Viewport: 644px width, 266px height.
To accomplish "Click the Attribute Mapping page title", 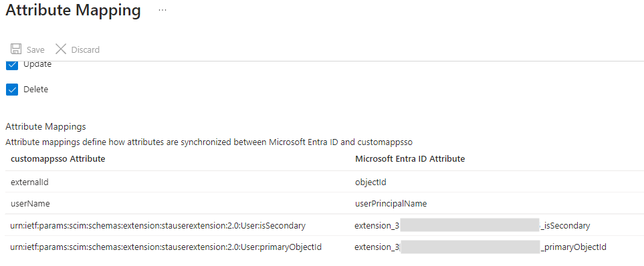I will 73,10.
